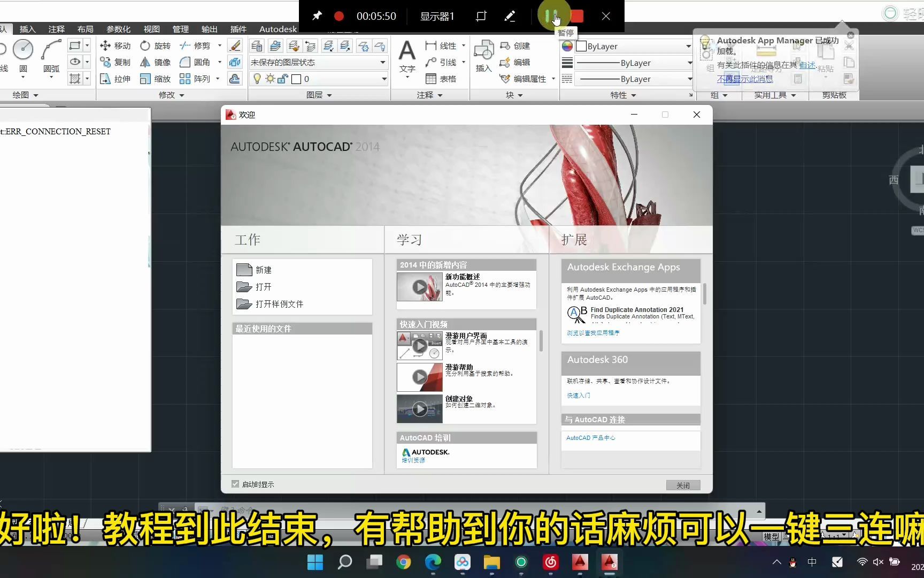Screen dimensions: 924x578
Task: Click the 不再显示此消息 link
Action: (x=744, y=78)
